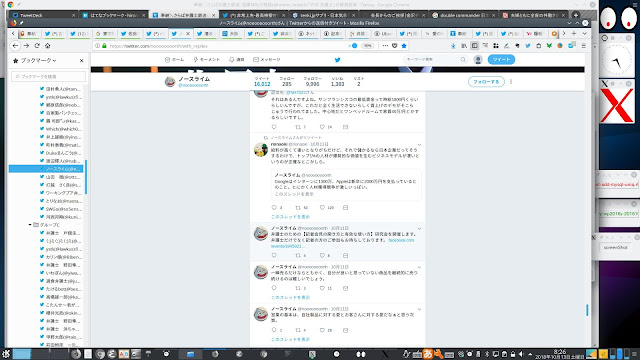Reply to the tweet with 29 likes

(274, 330)
